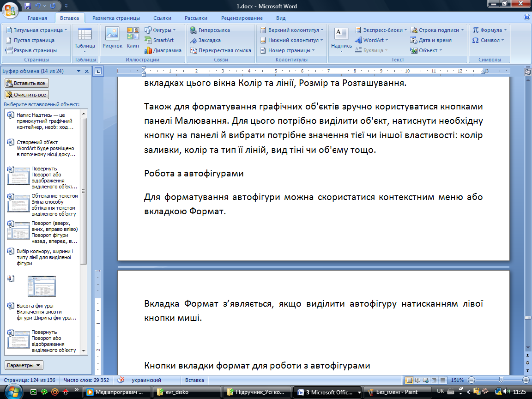Insert an equation with Формула
The width and height of the screenshot is (532, 399).
pyautogui.click(x=490, y=30)
